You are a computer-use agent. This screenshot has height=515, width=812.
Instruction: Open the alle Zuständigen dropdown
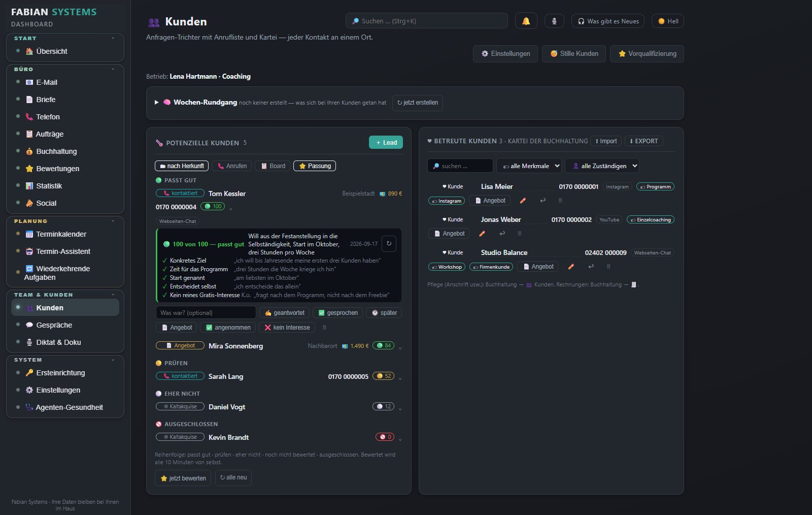point(602,166)
